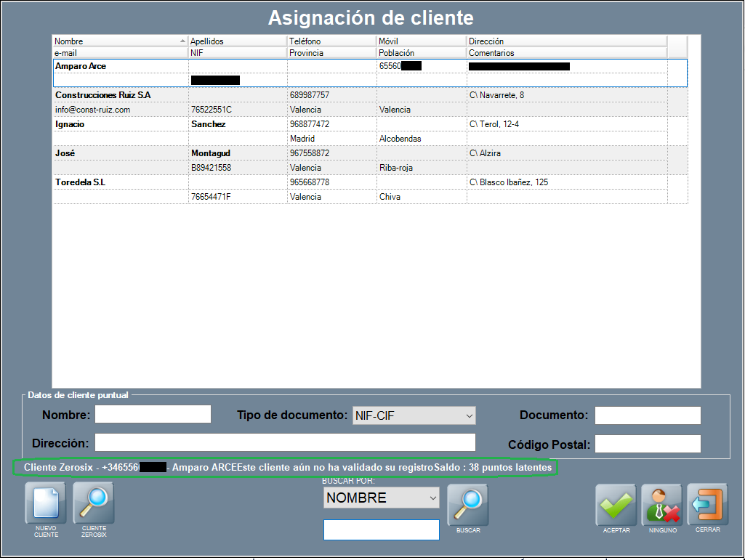Click the Teléfono column header
Image resolution: width=745 pixels, height=560 pixels.
[x=331, y=41]
